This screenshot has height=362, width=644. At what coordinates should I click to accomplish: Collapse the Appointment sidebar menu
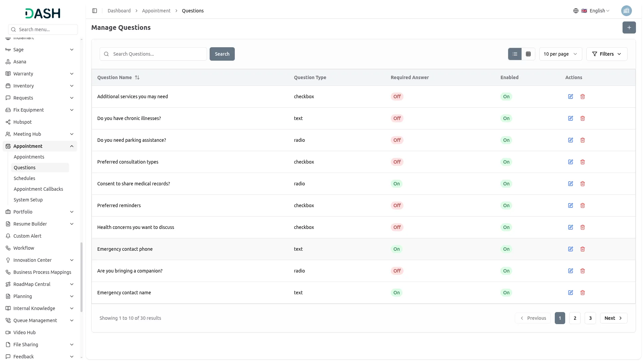(x=72, y=146)
